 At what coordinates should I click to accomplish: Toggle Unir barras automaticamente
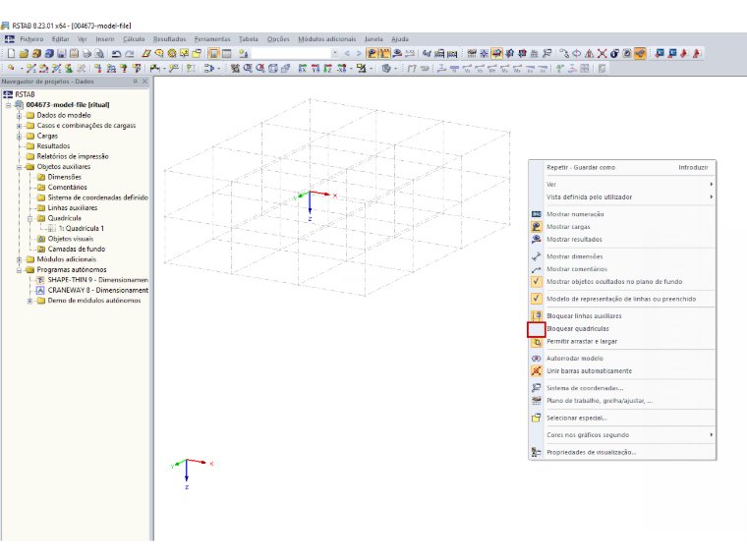pyautogui.click(x=537, y=371)
